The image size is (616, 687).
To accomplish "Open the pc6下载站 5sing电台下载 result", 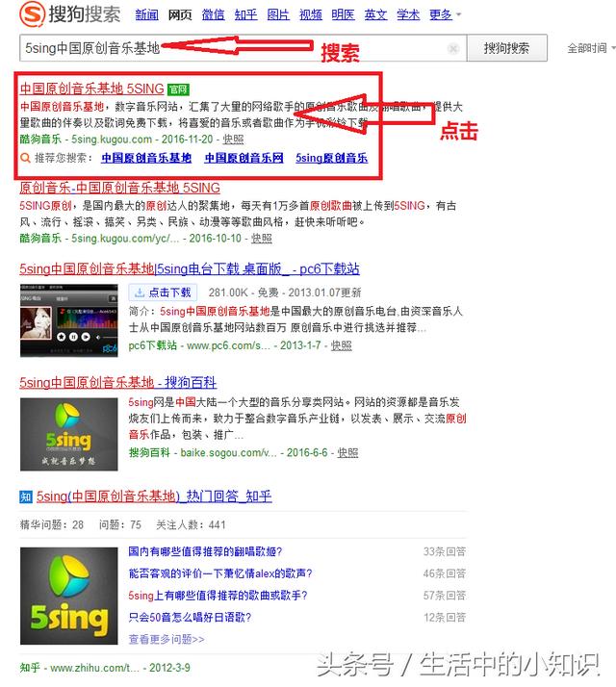I will click(x=190, y=269).
